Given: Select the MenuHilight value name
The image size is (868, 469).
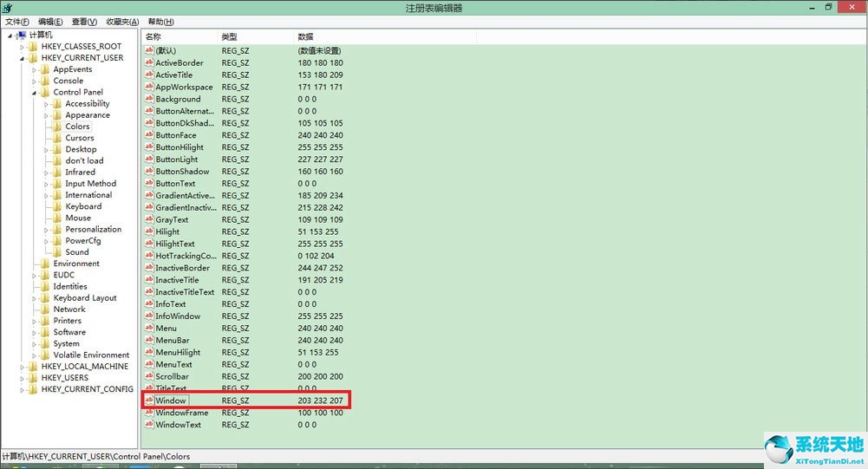Looking at the screenshot, I should click(178, 352).
